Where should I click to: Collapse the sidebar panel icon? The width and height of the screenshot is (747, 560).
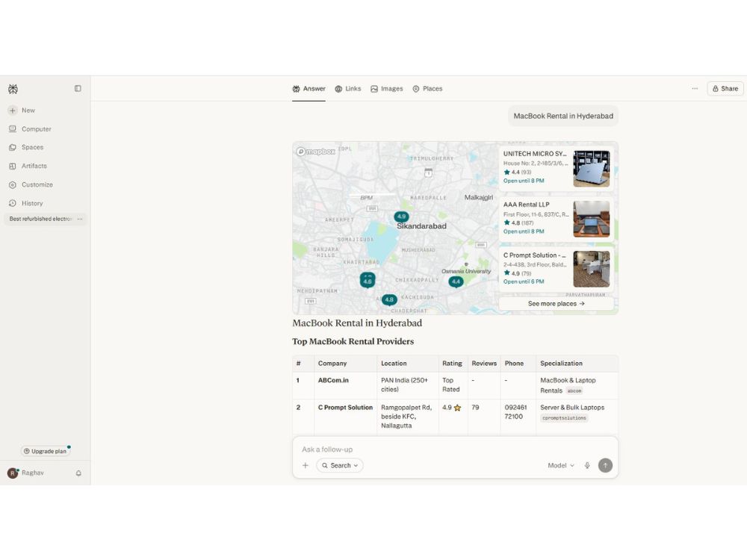point(78,89)
